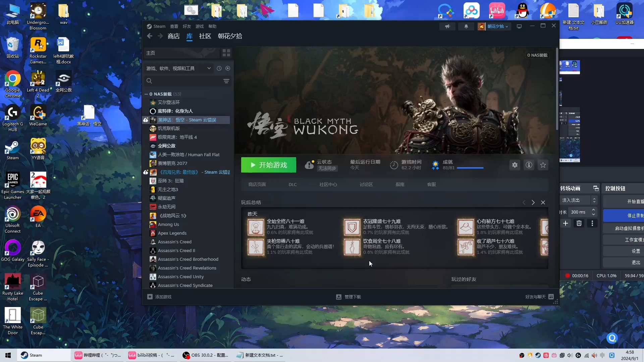Close the 玩后总结 panel

pyautogui.click(x=543, y=202)
